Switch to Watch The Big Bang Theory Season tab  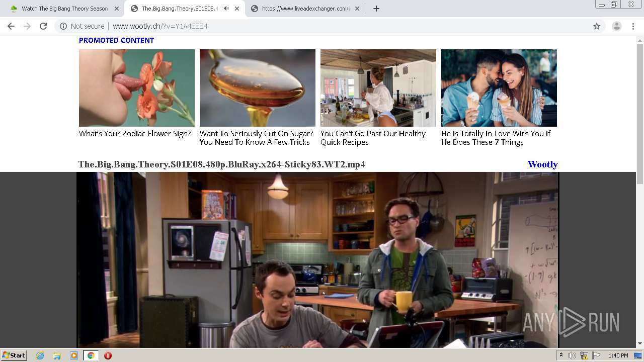click(64, 9)
